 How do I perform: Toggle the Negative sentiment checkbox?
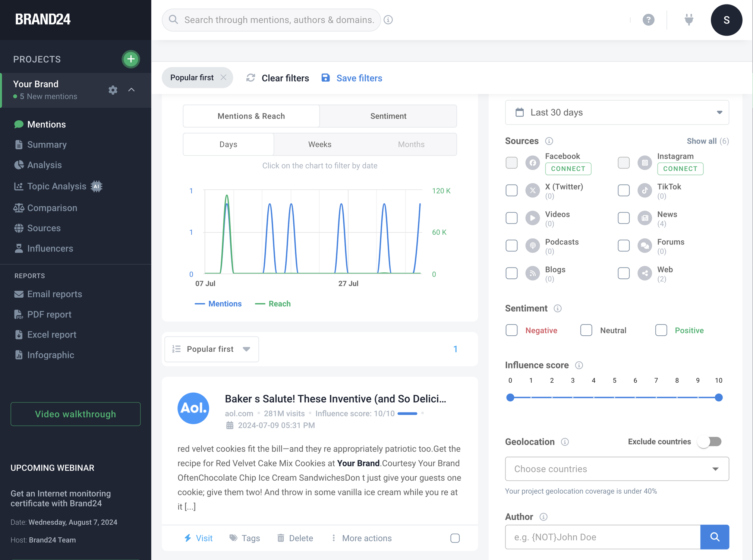pos(511,330)
